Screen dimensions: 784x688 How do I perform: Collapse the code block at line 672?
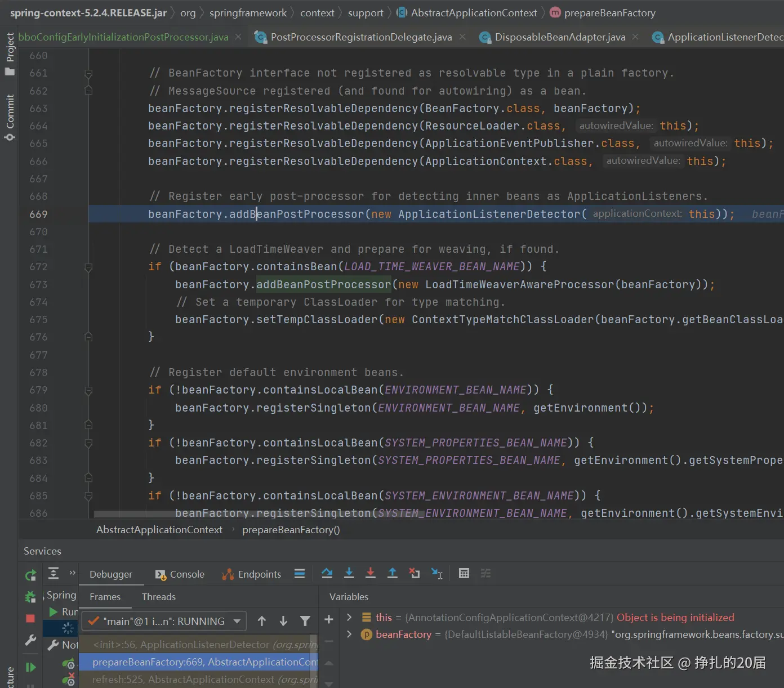[88, 267]
